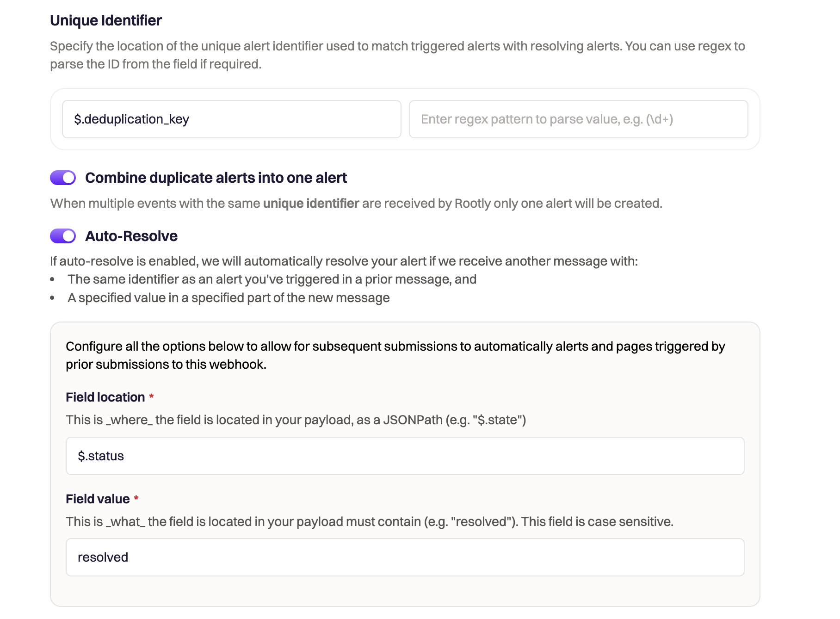
Task: Click the "same identifier" bullet point text
Action: (272, 279)
